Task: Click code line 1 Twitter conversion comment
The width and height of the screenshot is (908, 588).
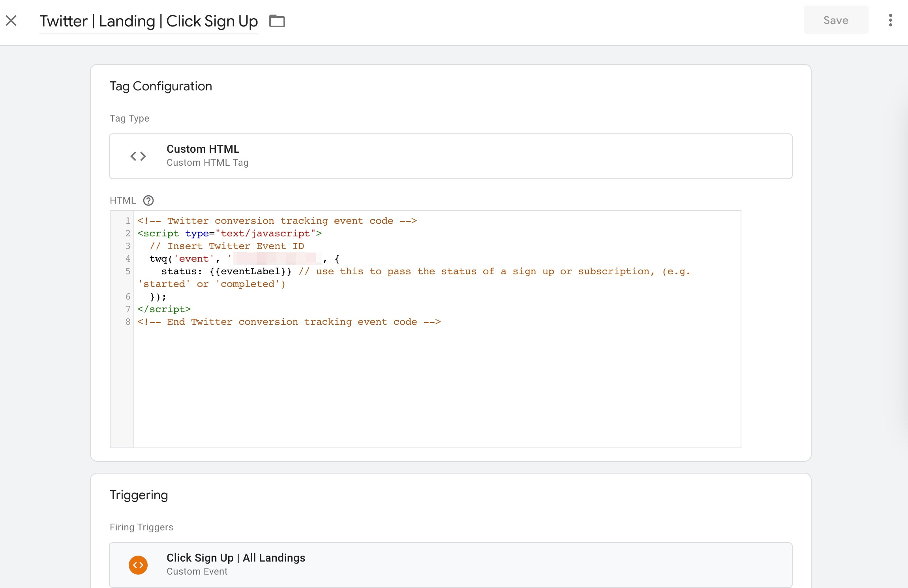Action: [x=277, y=221]
